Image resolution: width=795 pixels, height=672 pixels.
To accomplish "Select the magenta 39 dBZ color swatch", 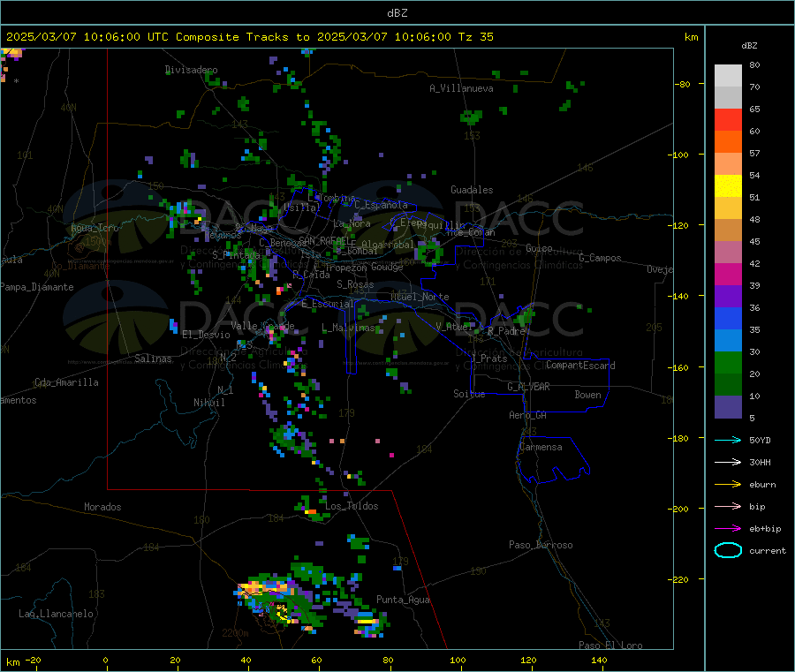I will tap(728, 274).
